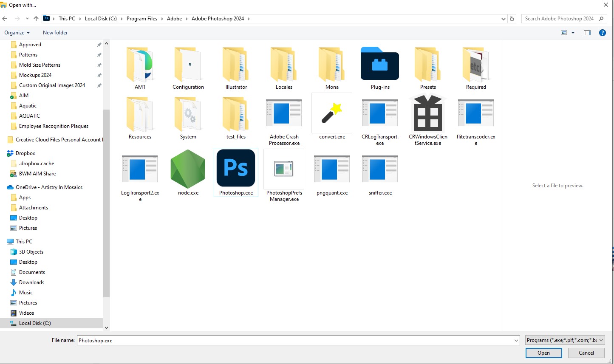Open the Programs file type dropdown
This screenshot has height=364, width=614.
(564, 340)
